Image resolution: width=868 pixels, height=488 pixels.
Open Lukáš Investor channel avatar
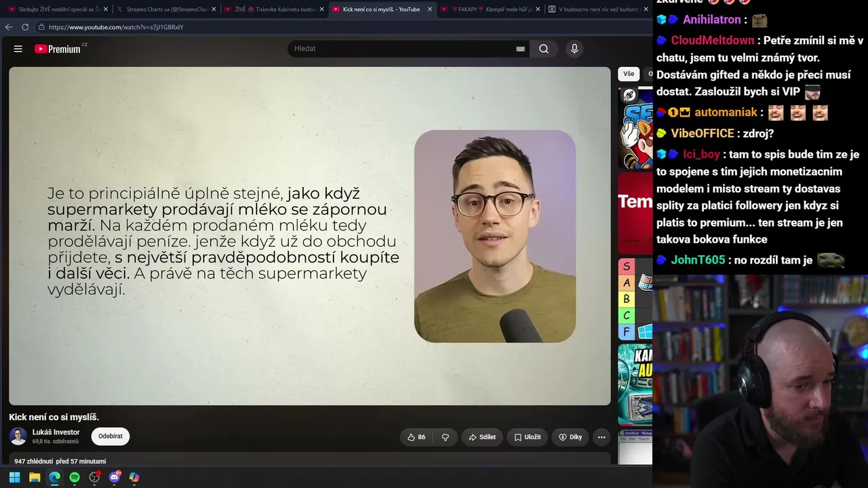(18, 436)
